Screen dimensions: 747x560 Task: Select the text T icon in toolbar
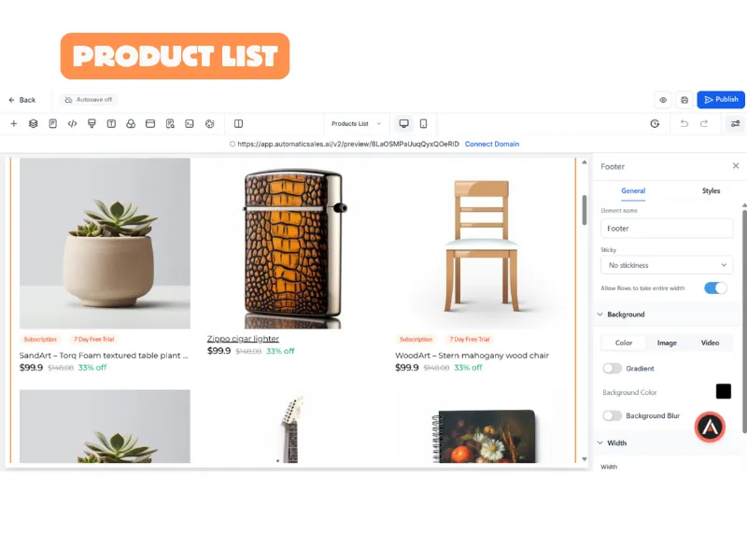(x=111, y=124)
